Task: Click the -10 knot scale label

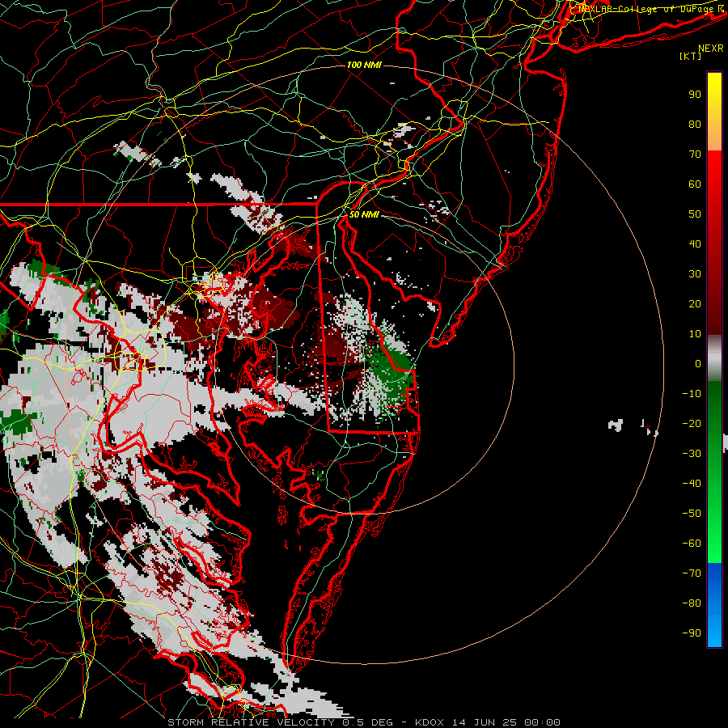Action: click(x=692, y=394)
